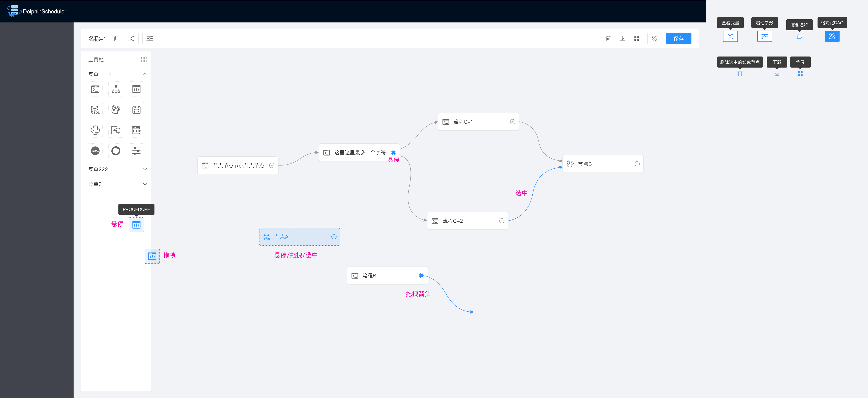Click the blue 保存 button
868x398 pixels.
point(678,38)
